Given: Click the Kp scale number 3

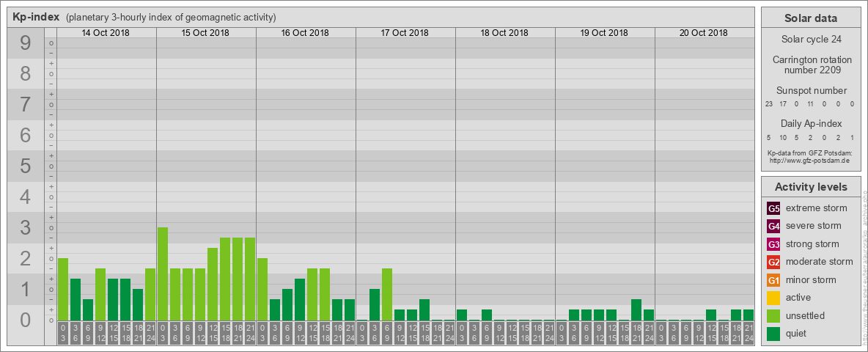Looking at the screenshot, I should pos(26,227).
